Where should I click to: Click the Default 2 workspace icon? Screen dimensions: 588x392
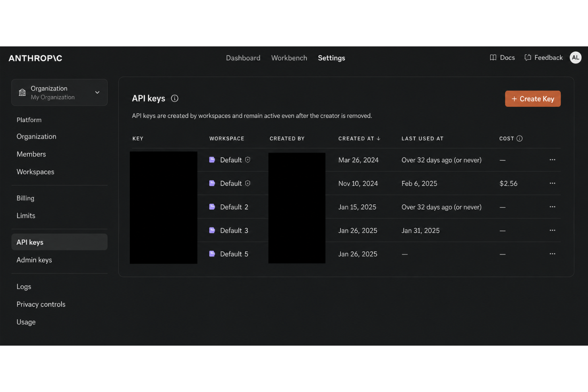[212, 207]
